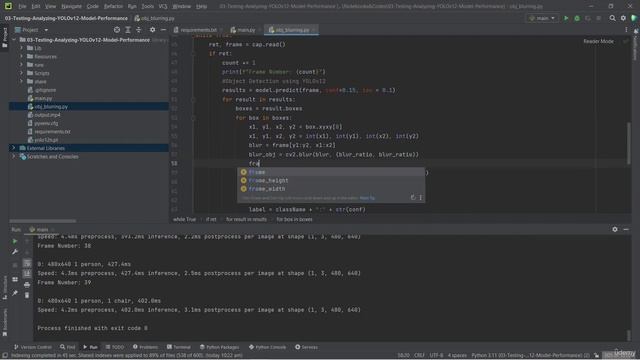Expand the Lib folder
Viewport: 640px width, 360px height.
(x=21, y=48)
